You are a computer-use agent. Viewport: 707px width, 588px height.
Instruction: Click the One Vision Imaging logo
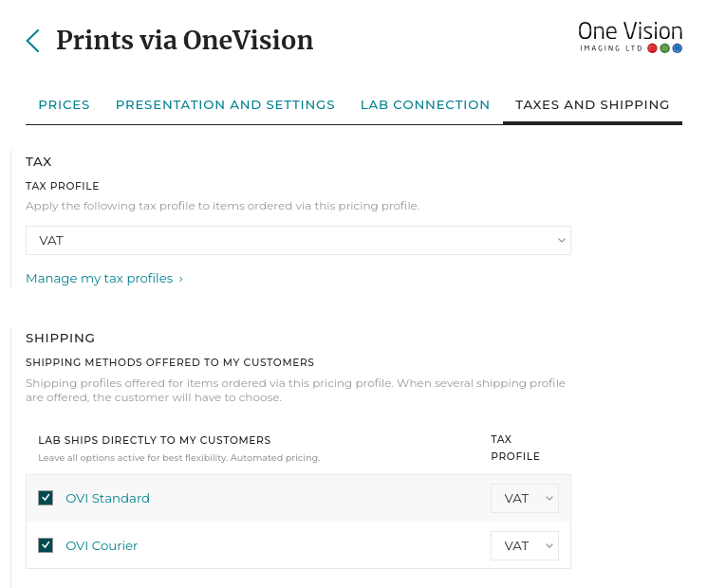tap(630, 35)
